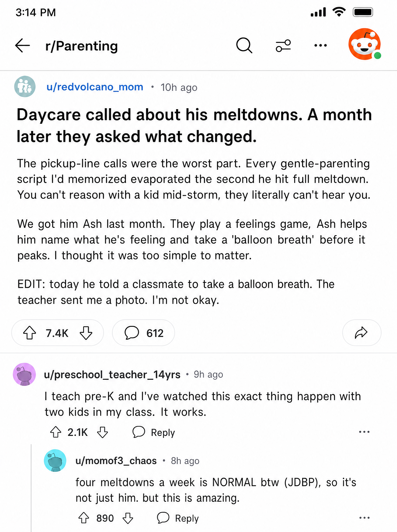Viewport: 397px width, 532px height.
Task: Open the Reddit Snoo profile avatar
Action: click(x=364, y=44)
